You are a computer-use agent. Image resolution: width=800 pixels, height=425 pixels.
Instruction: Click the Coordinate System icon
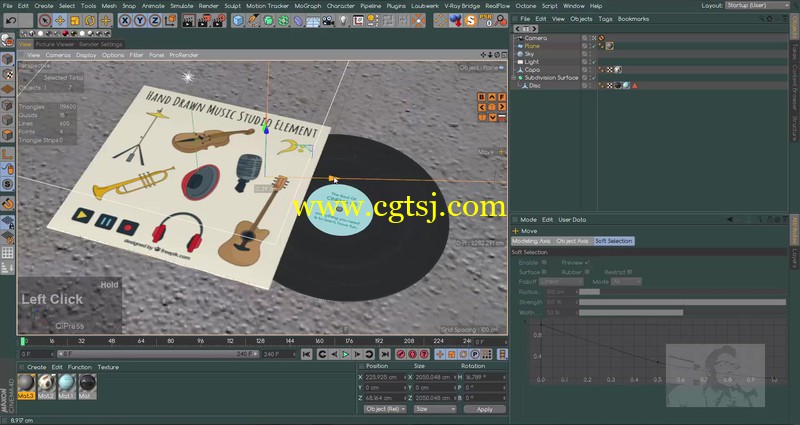click(171, 20)
